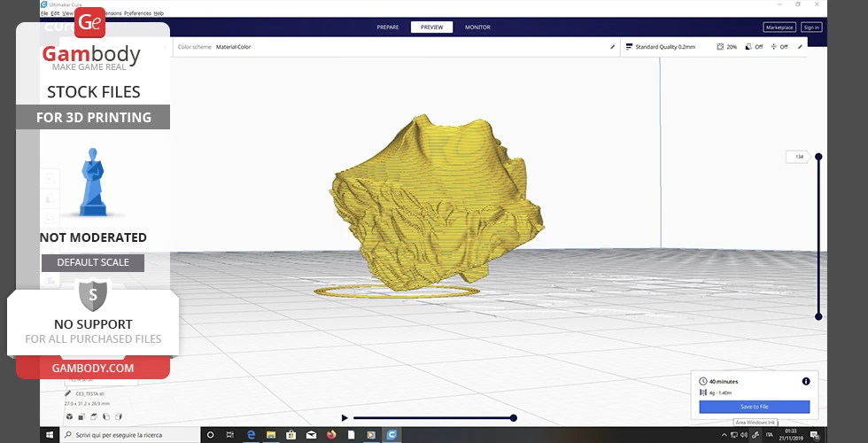Open Cortana from the taskbar

[x=210, y=435]
